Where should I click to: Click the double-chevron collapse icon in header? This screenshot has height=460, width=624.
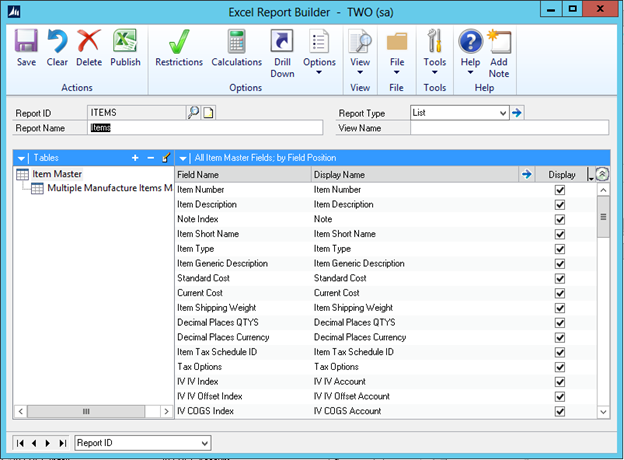coord(602,174)
